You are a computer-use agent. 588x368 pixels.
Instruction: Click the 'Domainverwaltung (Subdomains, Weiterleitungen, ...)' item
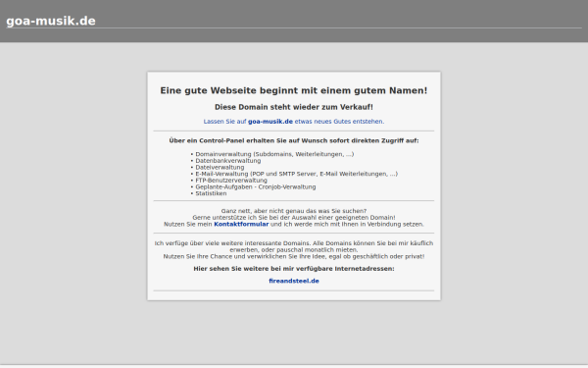(274, 154)
